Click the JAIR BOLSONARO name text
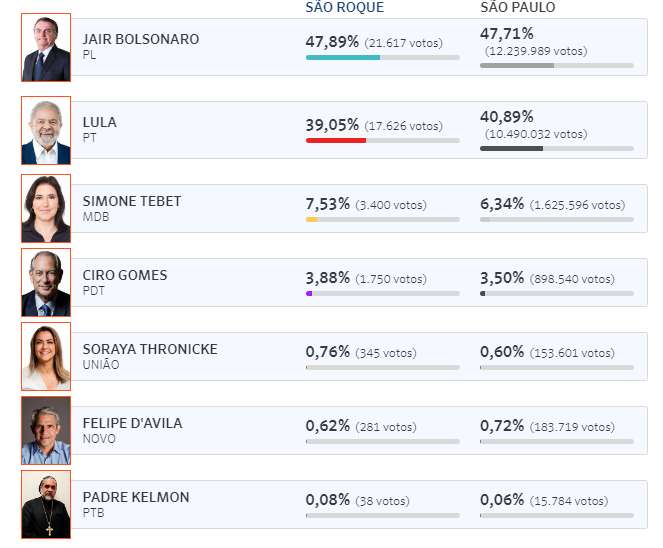The image size is (663, 548). point(141,39)
